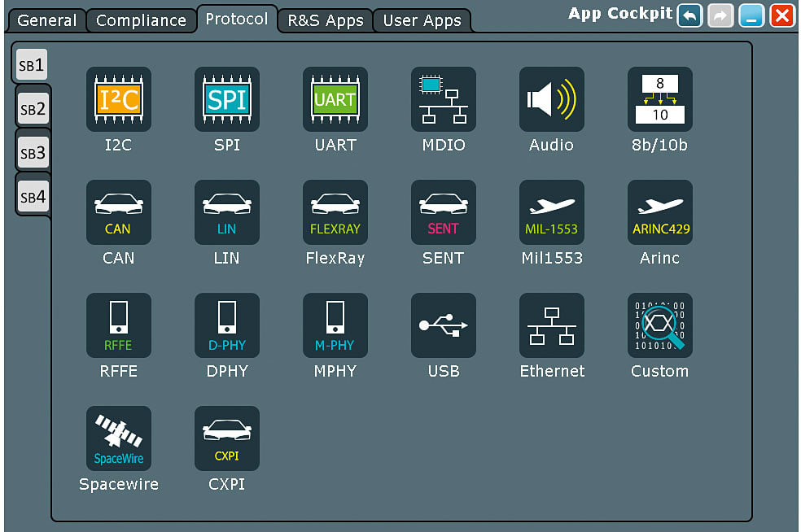
Task: Select the Audio analysis icon
Action: point(551,99)
